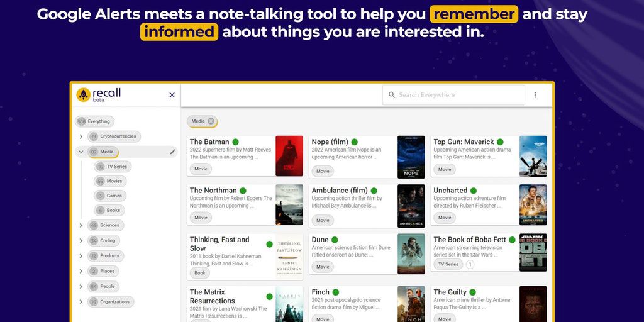The image size is (644, 322).
Task: Click green status dot on The Batman
Action: coord(235,142)
